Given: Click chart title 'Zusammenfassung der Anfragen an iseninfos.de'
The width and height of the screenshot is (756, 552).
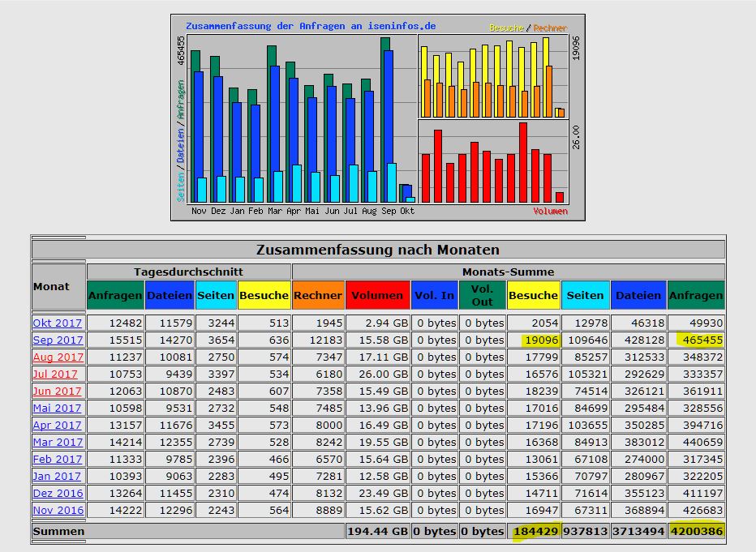Looking at the screenshot, I should (x=311, y=26).
